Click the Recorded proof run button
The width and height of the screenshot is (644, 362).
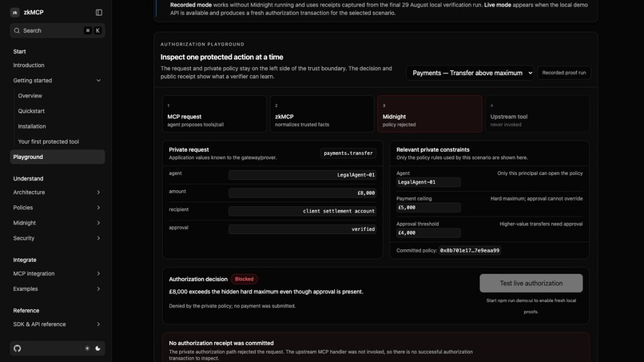(x=564, y=73)
